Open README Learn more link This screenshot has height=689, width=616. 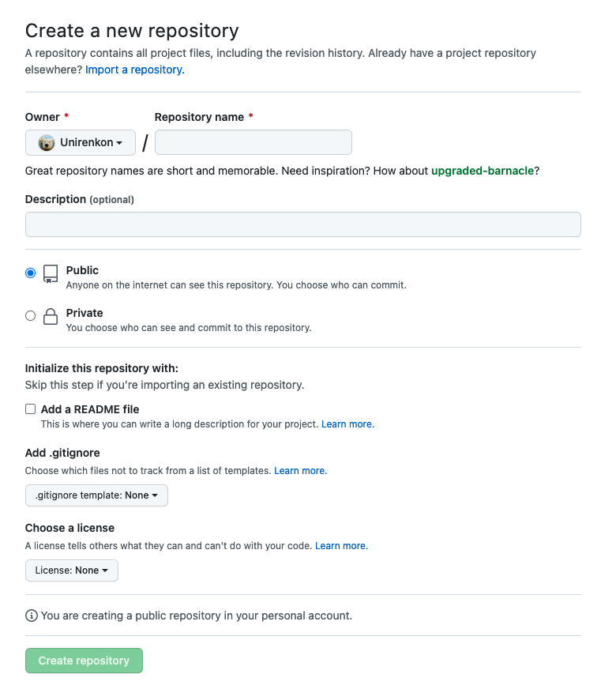[347, 424]
